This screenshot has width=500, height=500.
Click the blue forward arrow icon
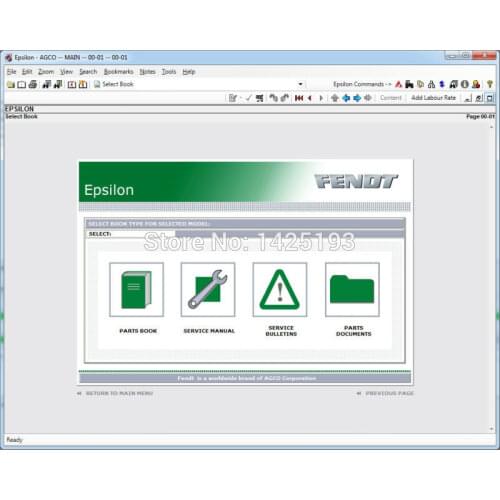[x=357, y=98]
